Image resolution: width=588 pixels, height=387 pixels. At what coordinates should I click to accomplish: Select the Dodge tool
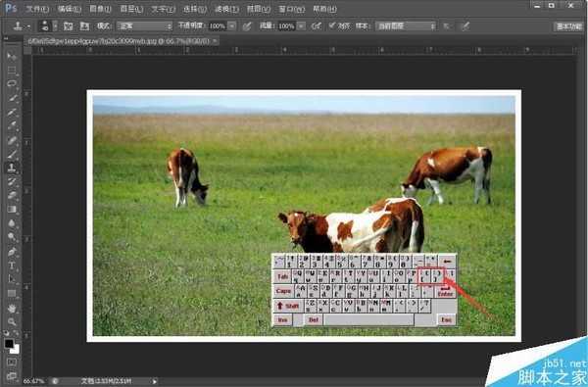12,237
